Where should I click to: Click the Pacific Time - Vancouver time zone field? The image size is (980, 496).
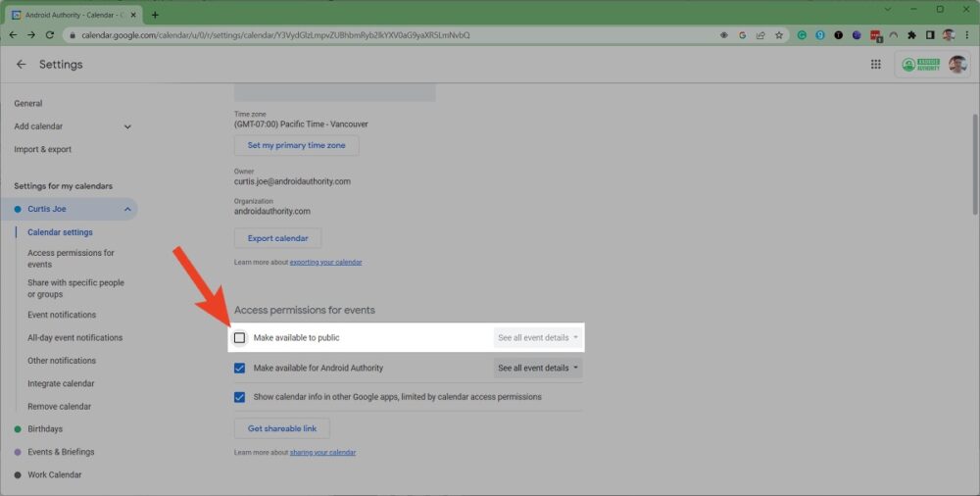[x=301, y=124]
